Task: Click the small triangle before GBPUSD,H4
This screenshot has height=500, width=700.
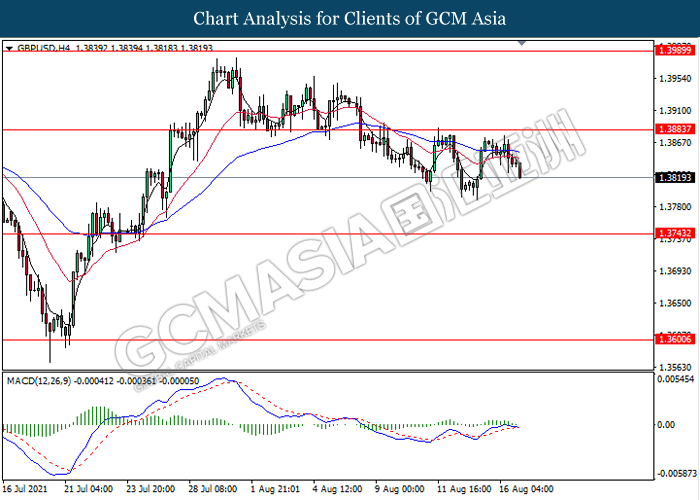Action: pos(9,47)
